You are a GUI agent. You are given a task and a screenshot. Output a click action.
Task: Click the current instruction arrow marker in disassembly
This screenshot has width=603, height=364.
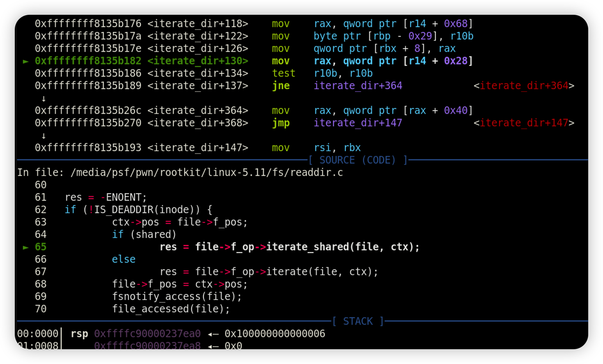click(25, 61)
